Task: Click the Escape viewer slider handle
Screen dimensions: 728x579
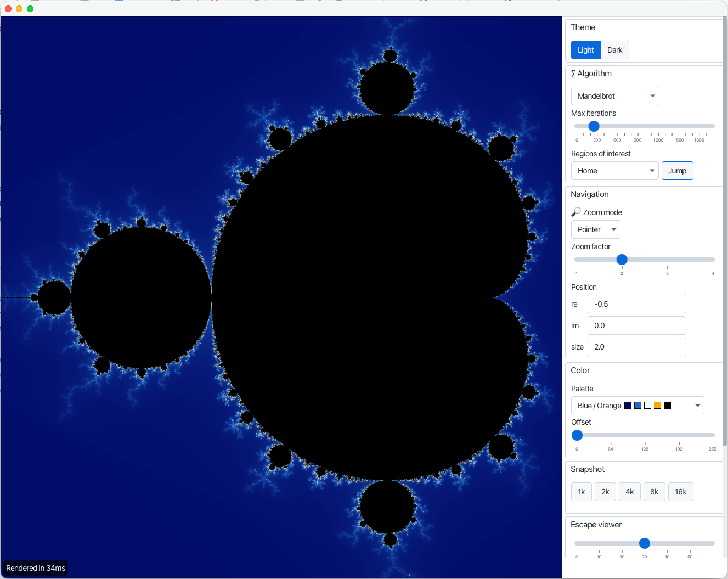Action: [645, 543]
